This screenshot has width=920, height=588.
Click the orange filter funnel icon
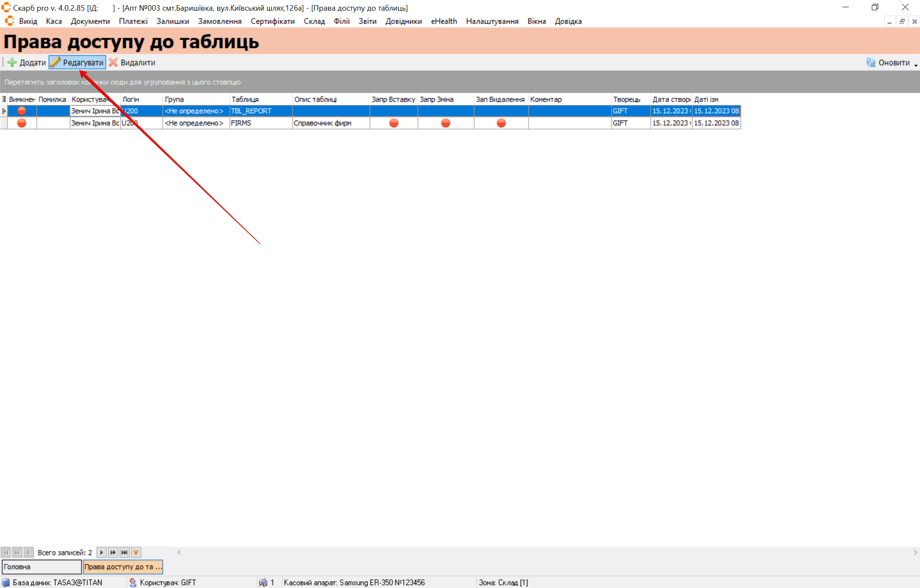coord(136,552)
